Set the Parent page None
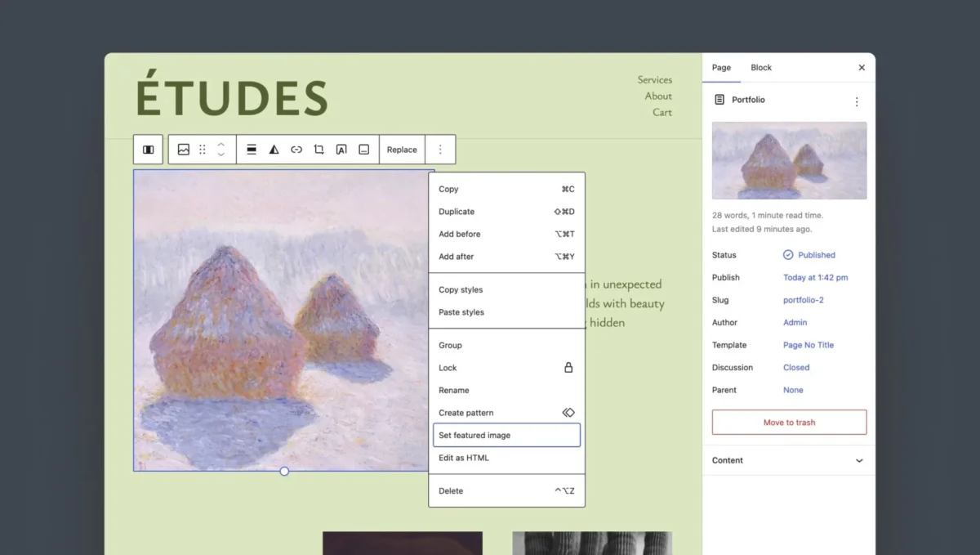 click(793, 390)
